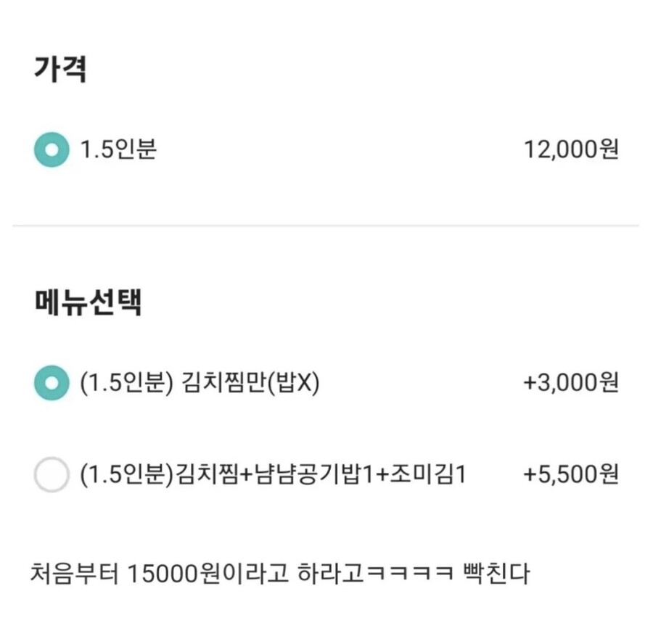Viewport: 653px width, 644px height.
Task: Select the unselected 김치찜+냠냠공기밥1+조미김1 radio button
Action: [52, 475]
